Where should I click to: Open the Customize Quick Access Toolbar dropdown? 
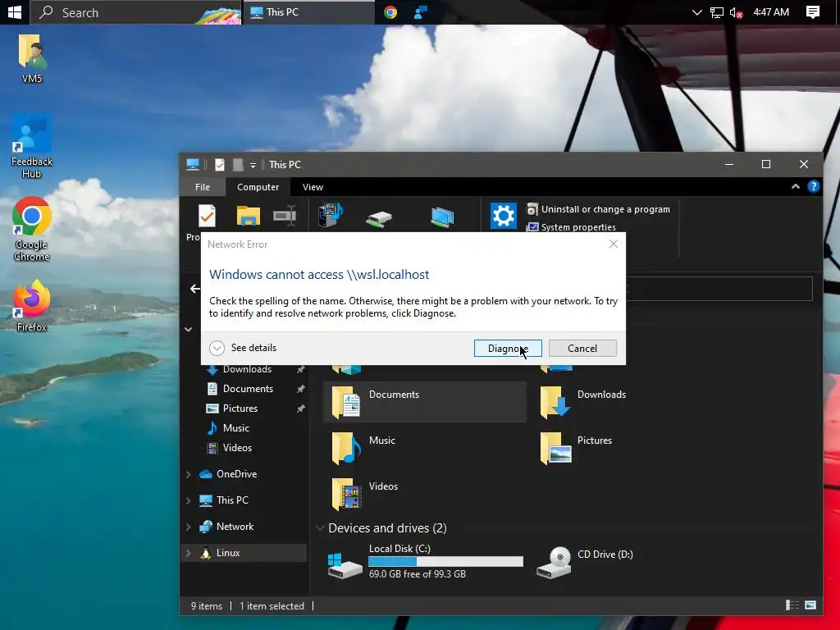click(253, 165)
